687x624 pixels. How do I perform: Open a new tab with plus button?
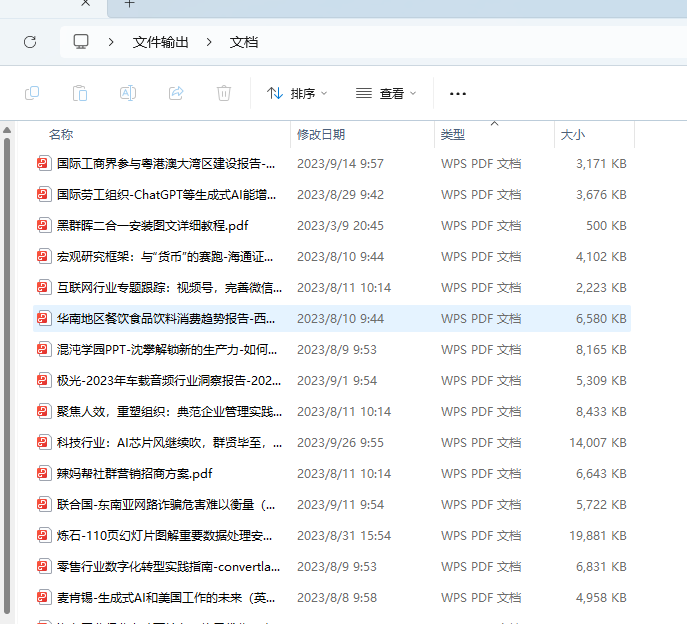[129, 4]
